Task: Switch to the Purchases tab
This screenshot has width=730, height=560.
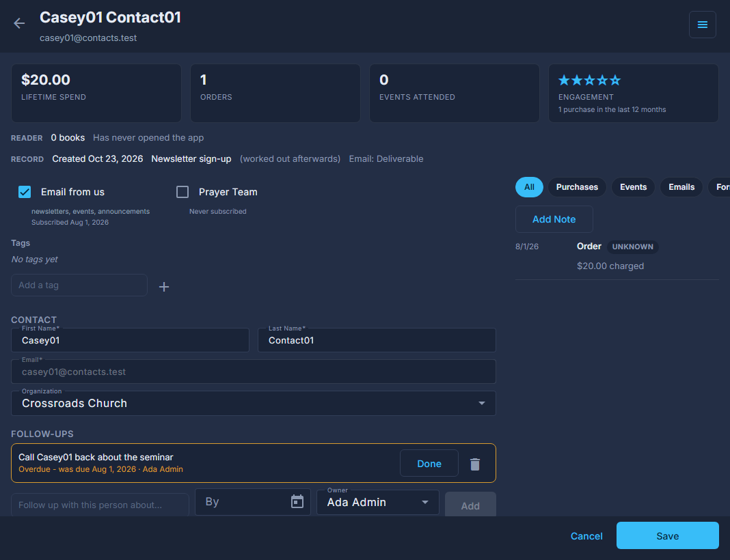Action: [577, 187]
